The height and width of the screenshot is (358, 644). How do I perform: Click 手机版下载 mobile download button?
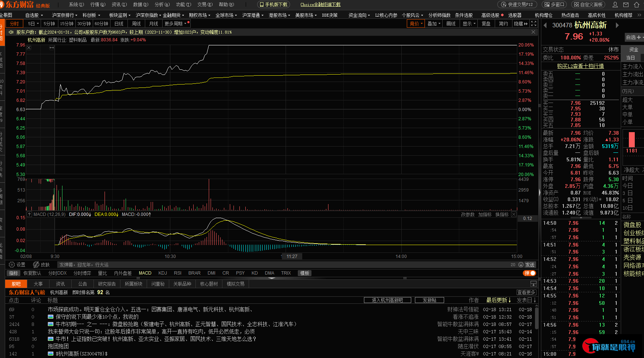tap(273, 4)
